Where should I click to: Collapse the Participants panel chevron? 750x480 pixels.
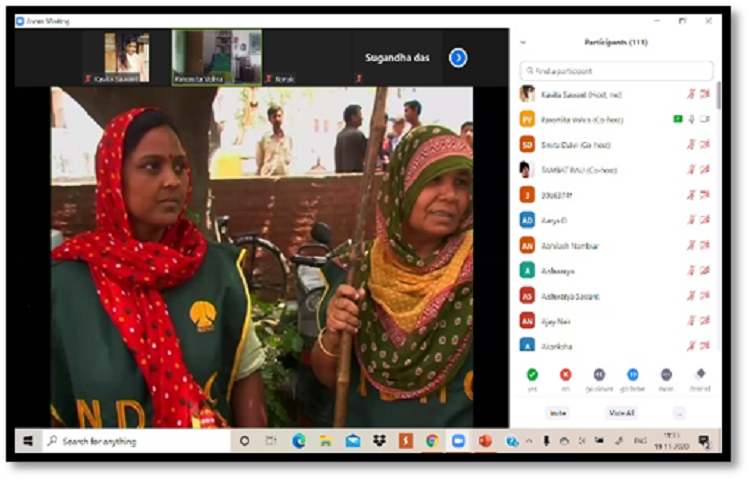[x=523, y=42]
